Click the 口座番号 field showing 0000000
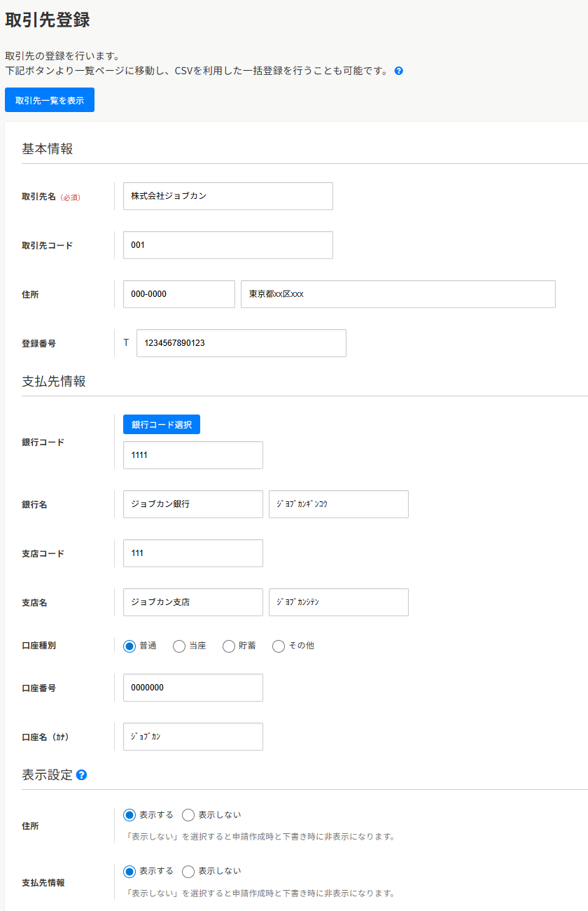588x911 pixels. 192,687
